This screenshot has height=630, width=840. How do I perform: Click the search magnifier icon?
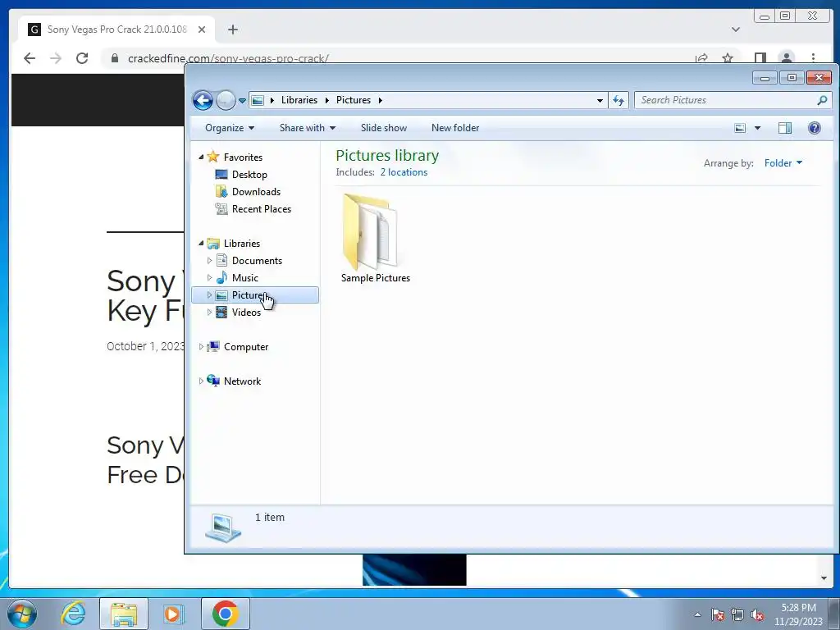coord(822,100)
